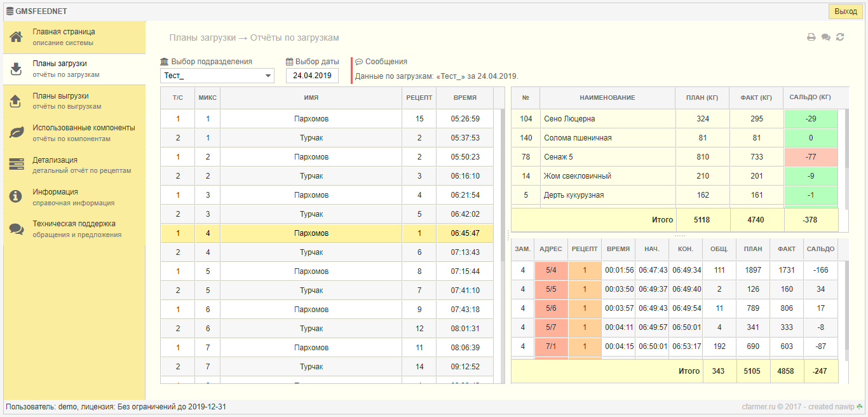Click the clover icon in the footer
This screenshot has height=417, width=868.
[860, 407]
